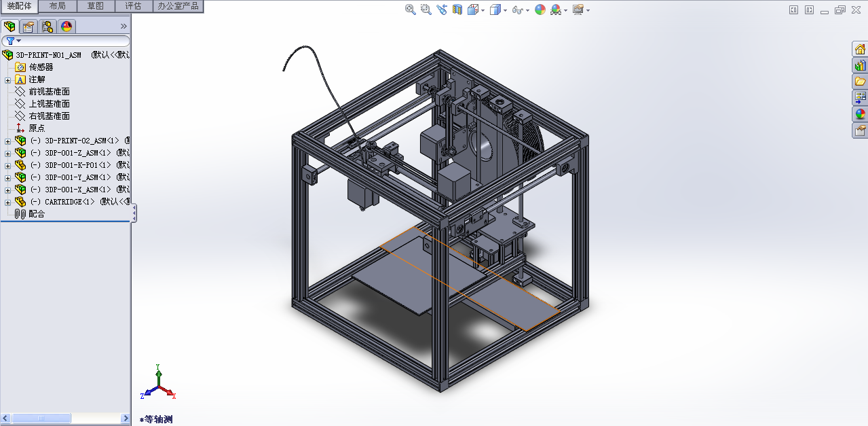Select the Zoom to Area tool
The width and height of the screenshot is (868, 426).
[x=426, y=10]
